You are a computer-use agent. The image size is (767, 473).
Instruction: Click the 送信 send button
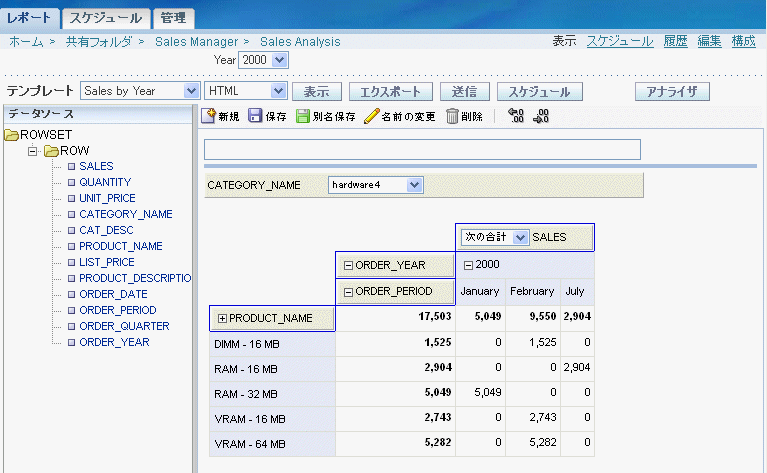point(464,91)
